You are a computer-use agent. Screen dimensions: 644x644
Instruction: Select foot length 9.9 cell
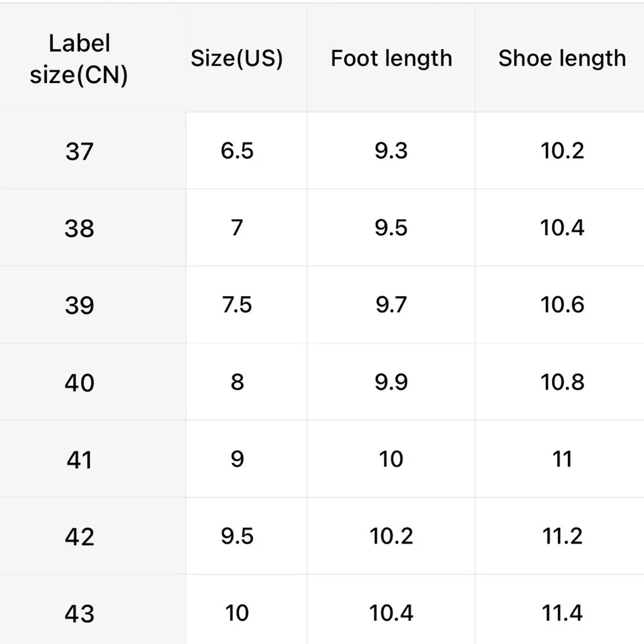pos(391,381)
